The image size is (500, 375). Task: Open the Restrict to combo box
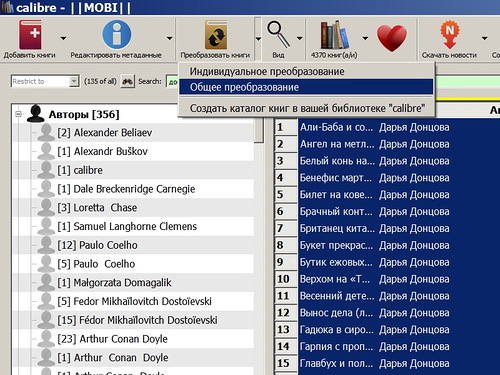click(x=45, y=81)
